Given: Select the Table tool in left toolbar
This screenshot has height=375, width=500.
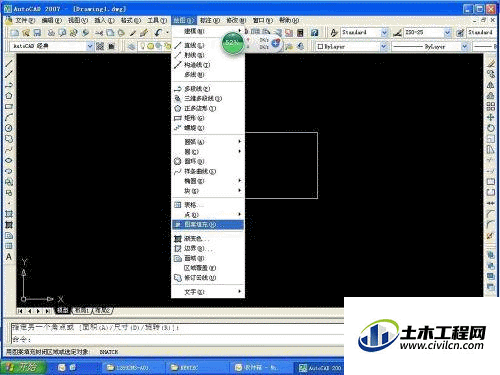Looking at the screenshot, I should [x=9, y=246].
